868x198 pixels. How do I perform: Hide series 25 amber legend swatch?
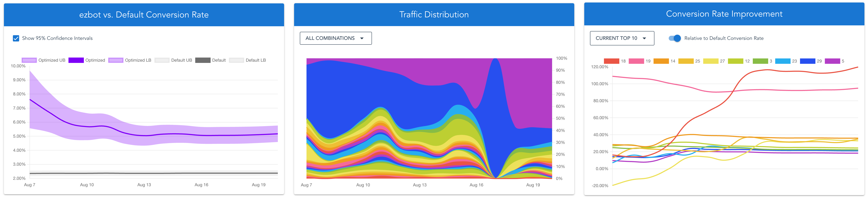tap(686, 61)
